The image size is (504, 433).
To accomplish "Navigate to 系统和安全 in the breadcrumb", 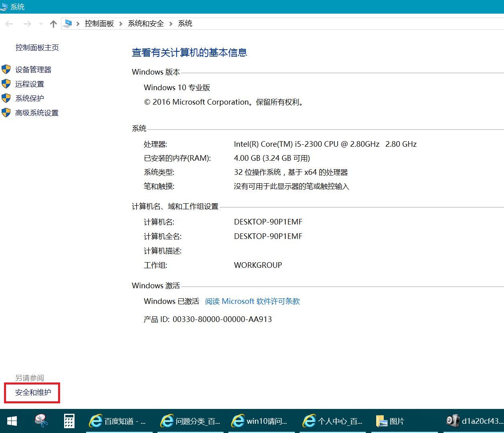I will 145,23.
